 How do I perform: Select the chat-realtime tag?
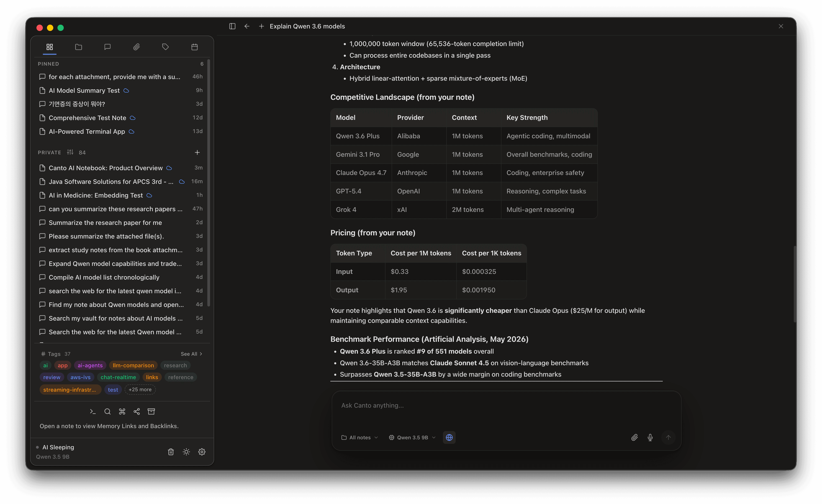(118, 377)
